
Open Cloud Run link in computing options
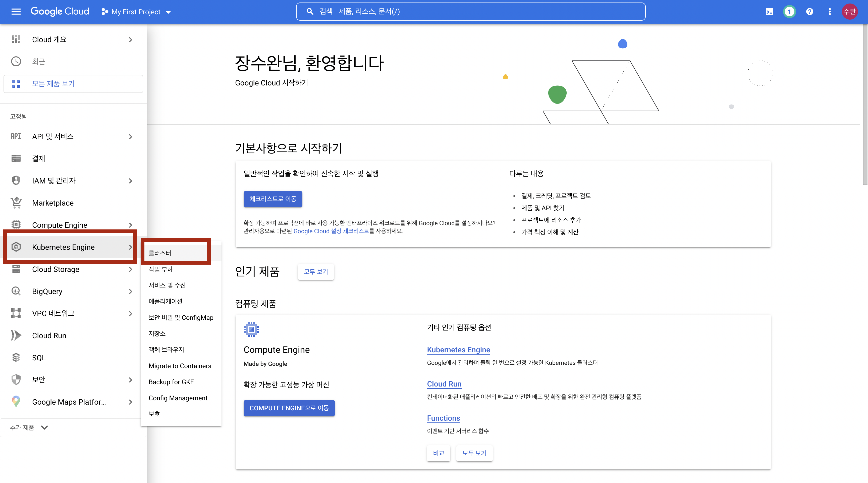tap(444, 384)
